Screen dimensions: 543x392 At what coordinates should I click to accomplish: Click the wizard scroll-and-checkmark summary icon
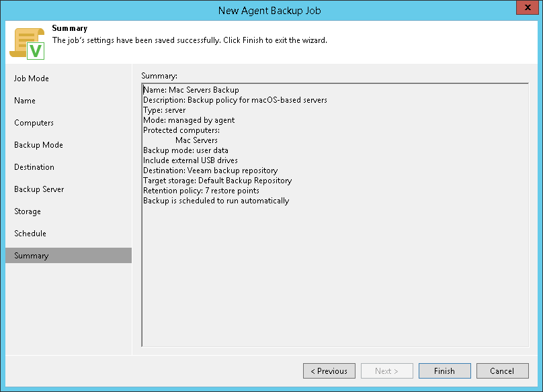27,44
